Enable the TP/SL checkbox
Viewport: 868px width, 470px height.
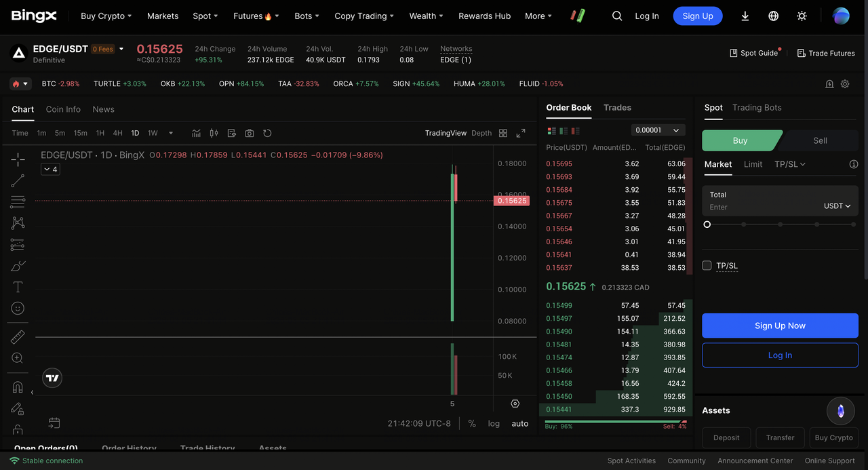pos(707,265)
